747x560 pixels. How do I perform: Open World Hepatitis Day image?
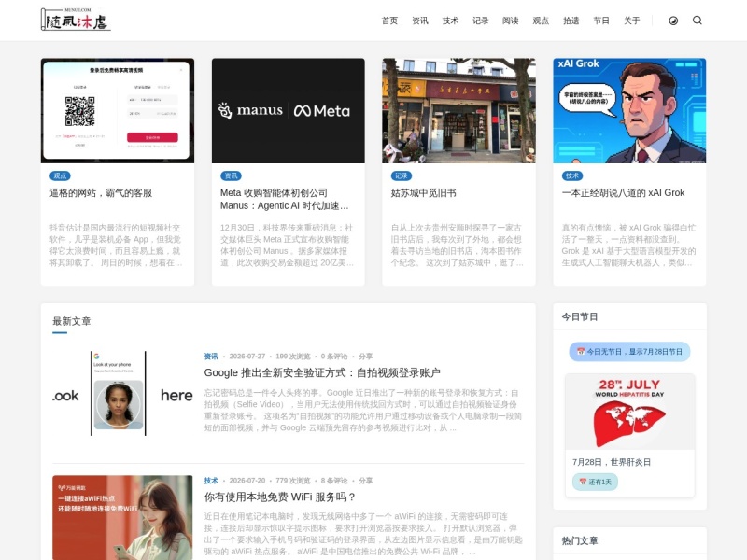tap(629, 412)
